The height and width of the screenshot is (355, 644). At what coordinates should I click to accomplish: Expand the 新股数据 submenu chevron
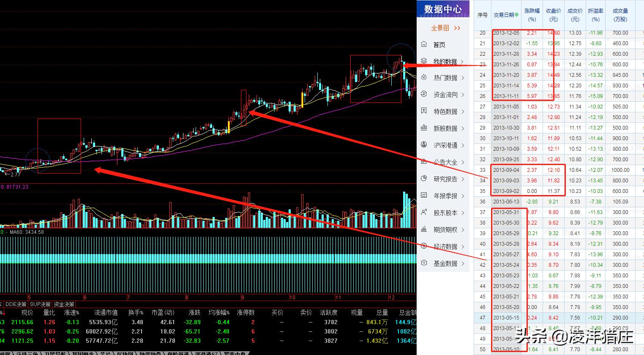(462, 129)
